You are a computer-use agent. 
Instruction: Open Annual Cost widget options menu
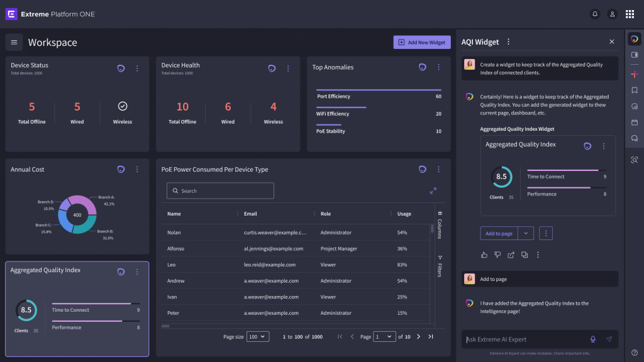click(137, 169)
